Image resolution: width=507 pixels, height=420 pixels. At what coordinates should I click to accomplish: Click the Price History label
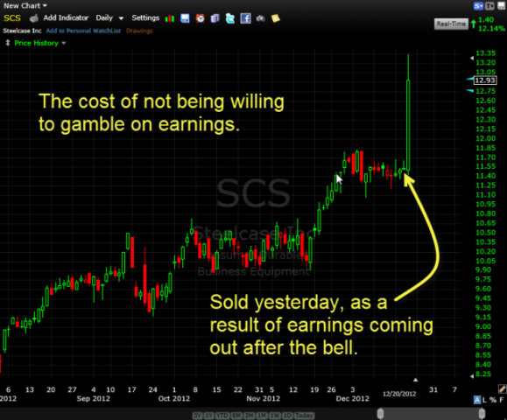pyautogui.click(x=36, y=43)
